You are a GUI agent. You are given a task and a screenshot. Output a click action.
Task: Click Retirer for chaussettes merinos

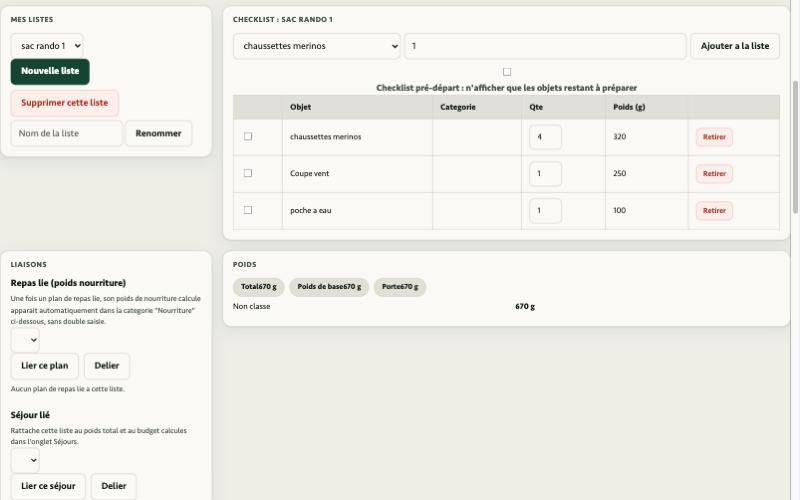714,137
